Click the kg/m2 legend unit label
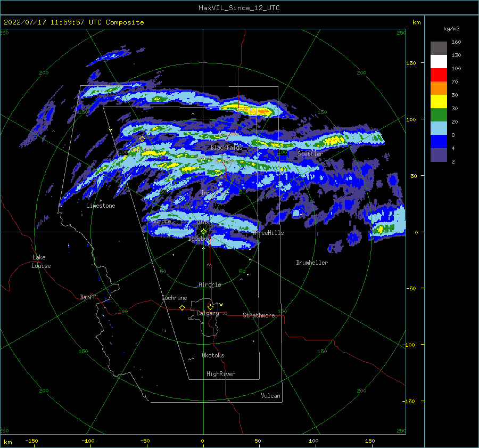Screen dimensions: 479x448 pyautogui.click(x=451, y=29)
